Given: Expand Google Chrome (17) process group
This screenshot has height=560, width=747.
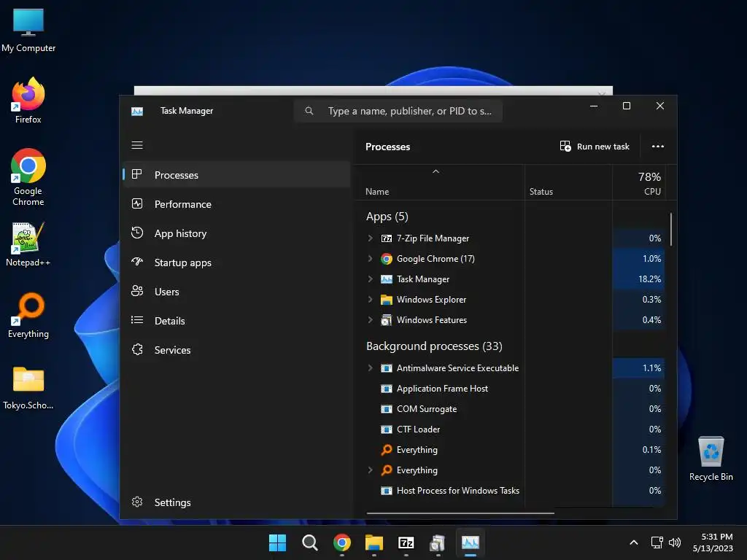Looking at the screenshot, I should (370, 259).
